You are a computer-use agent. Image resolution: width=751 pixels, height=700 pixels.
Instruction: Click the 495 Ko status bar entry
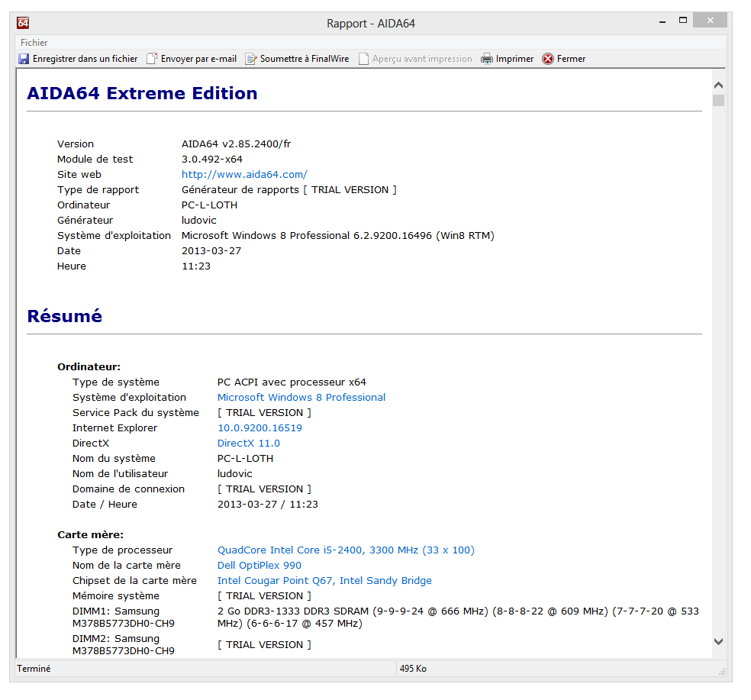click(x=413, y=669)
